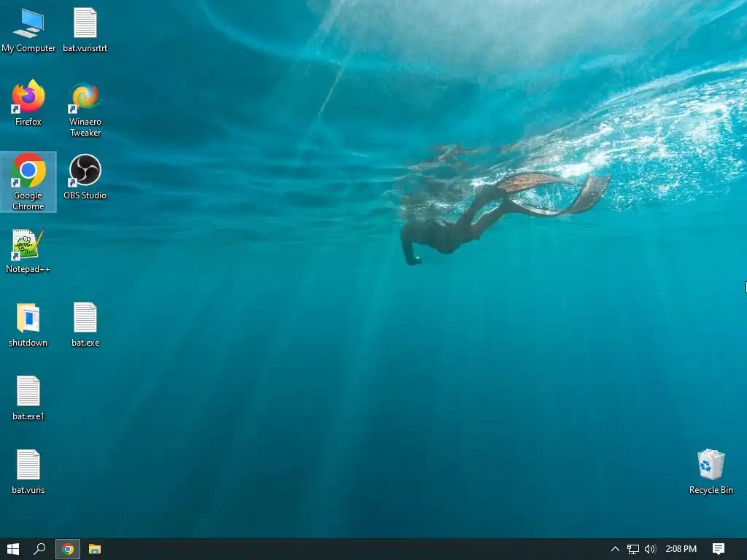
Task: Open the Windows Start menu
Action: (x=13, y=549)
